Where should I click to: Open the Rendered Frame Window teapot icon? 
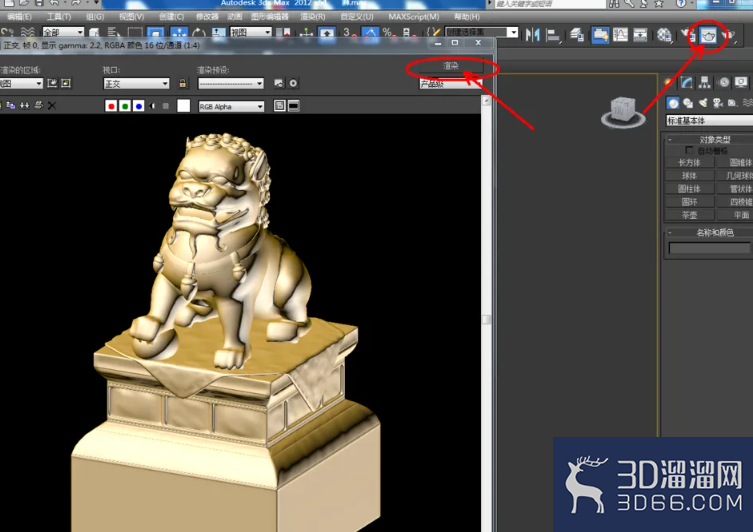click(708, 35)
